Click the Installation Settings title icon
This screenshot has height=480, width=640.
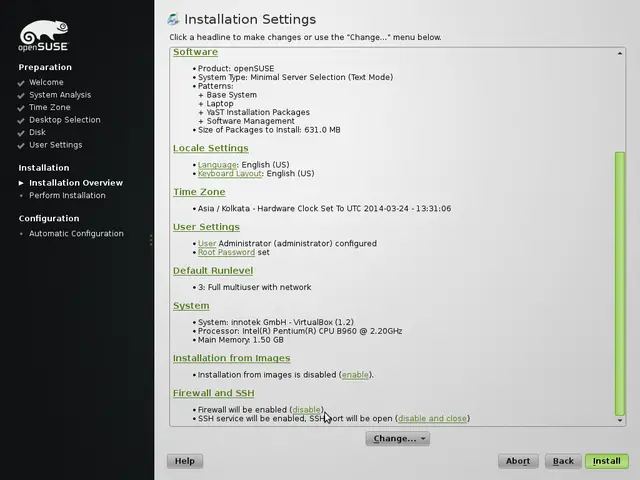173,19
